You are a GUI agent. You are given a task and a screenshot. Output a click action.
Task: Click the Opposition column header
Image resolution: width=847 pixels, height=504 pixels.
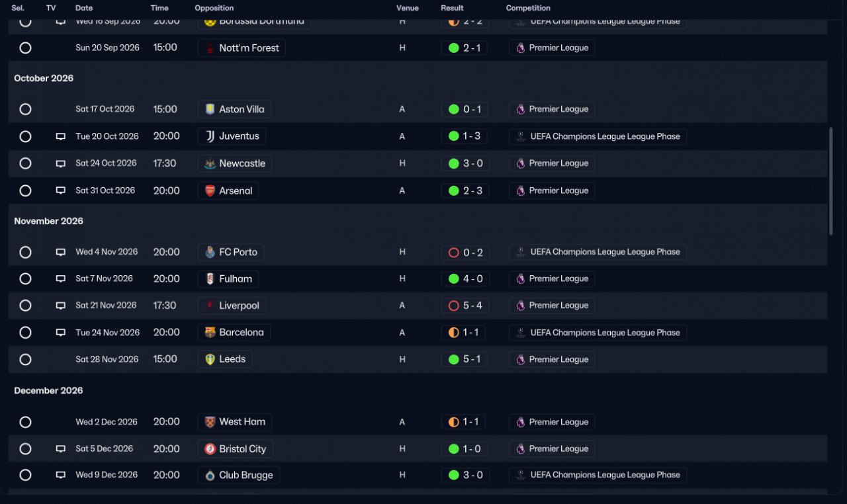[x=214, y=8]
